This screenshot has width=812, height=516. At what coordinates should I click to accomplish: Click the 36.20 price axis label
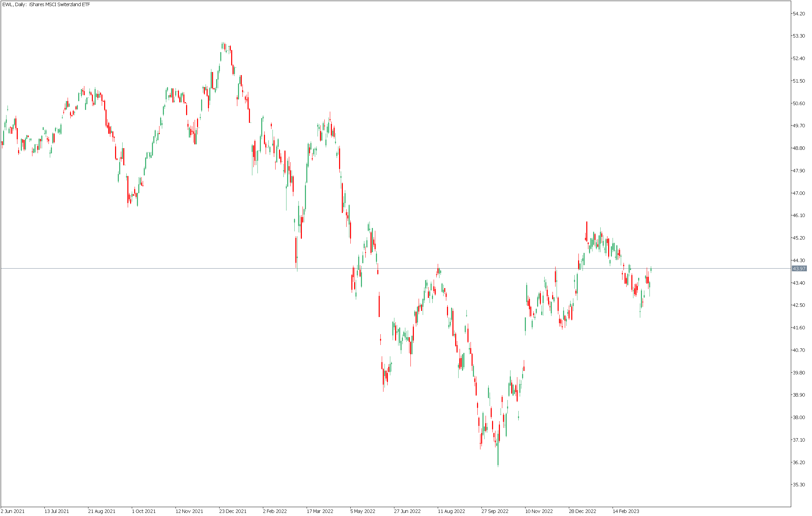799,462
